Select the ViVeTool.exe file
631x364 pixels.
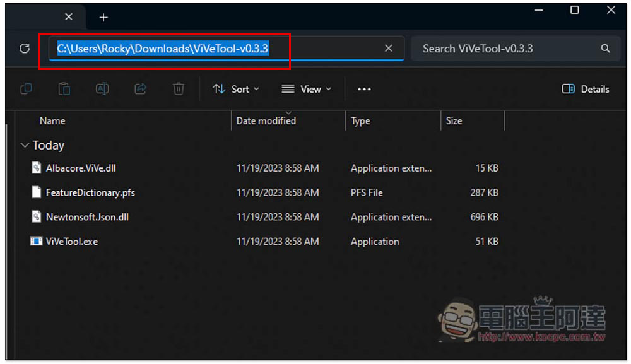pos(71,242)
